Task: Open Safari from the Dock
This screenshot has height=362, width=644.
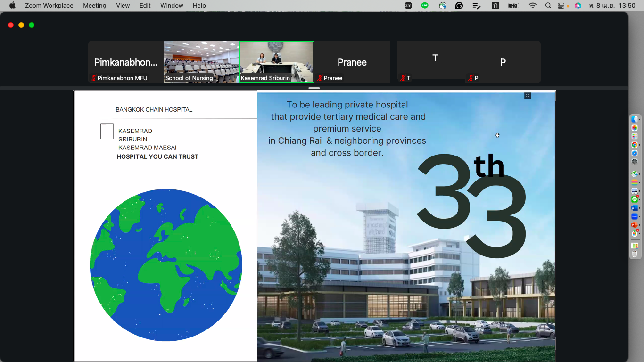Action: coord(635,153)
